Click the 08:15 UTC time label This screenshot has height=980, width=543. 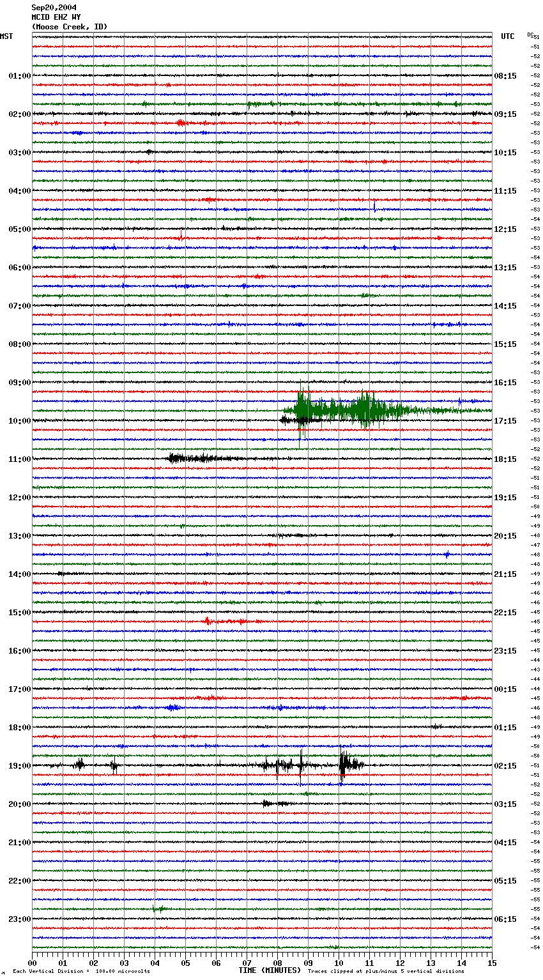pos(505,76)
